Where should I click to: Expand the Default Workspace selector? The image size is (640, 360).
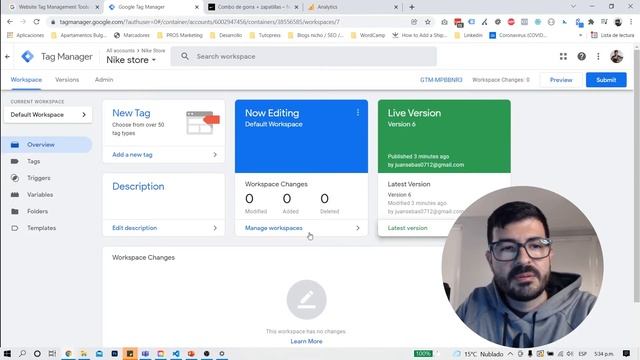pyautogui.click(x=48, y=115)
